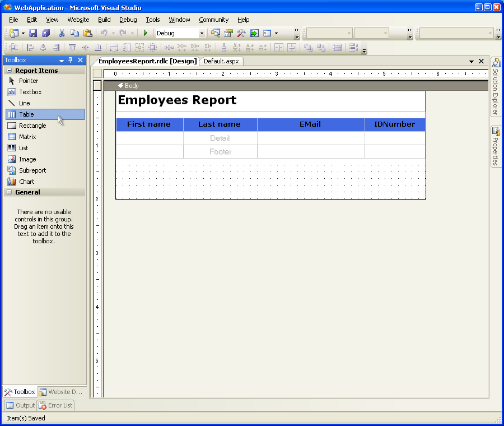Screen dimensions: 504x426
Task: Collapse the General toolbox group
Action: (x=10, y=192)
